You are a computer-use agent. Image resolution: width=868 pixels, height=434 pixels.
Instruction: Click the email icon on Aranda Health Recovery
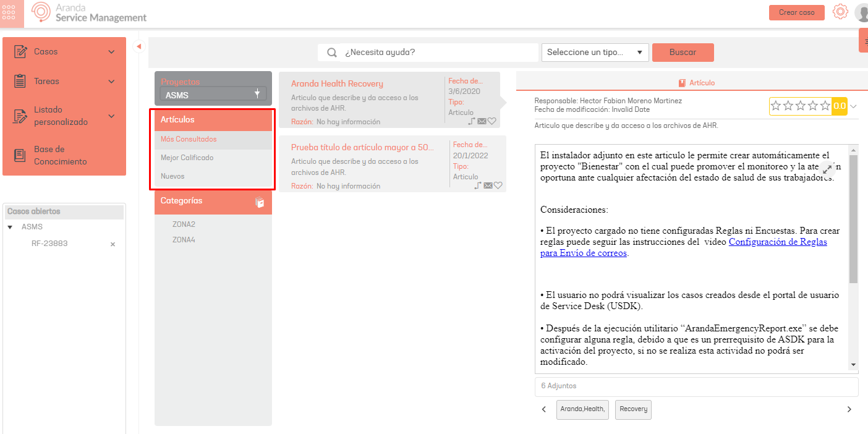(482, 121)
